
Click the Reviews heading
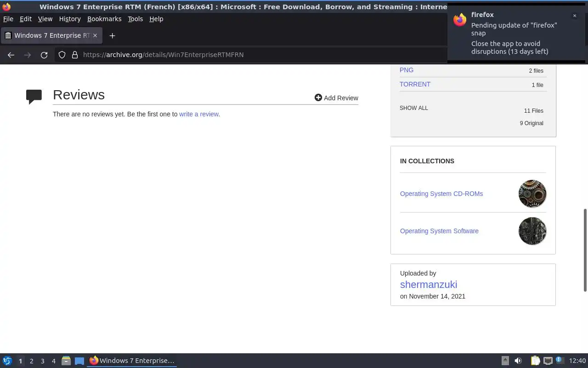pyautogui.click(x=79, y=95)
